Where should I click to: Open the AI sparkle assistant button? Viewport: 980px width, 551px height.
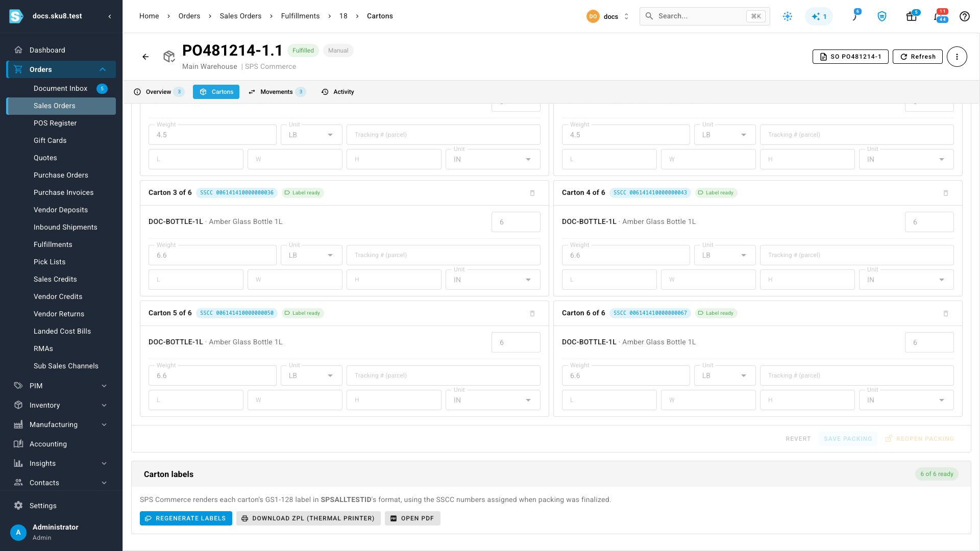click(819, 16)
